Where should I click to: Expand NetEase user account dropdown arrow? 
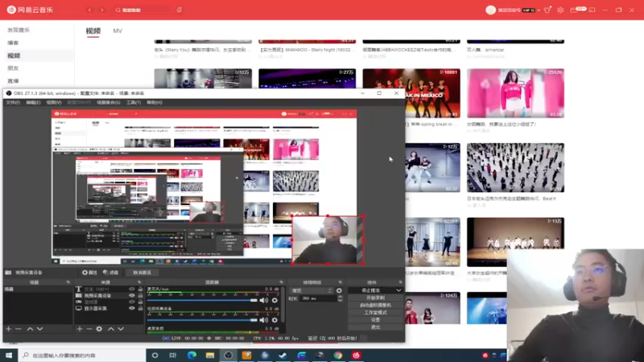(539, 10)
